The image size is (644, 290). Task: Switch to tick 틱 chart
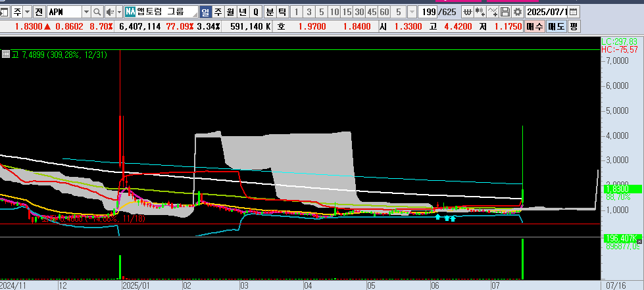[282, 12]
